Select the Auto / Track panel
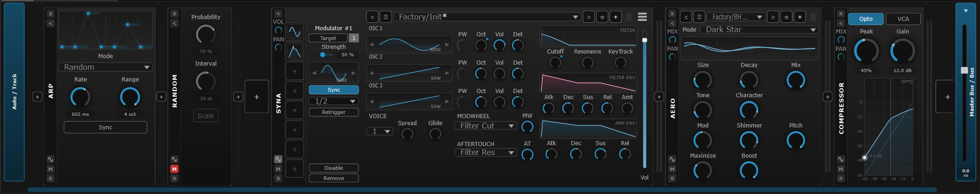This screenshot has width=980, height=194. [14, 92]
